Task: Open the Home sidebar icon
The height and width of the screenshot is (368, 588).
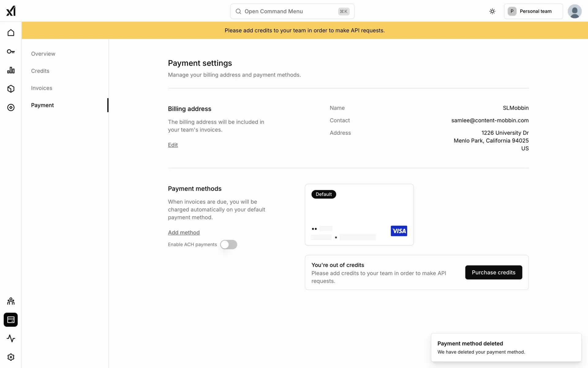Action: coord(11,33)
